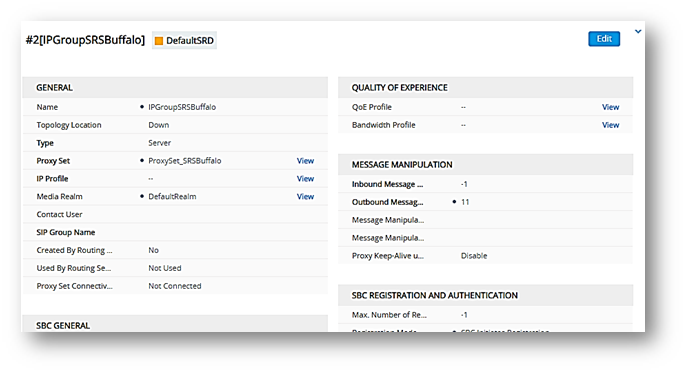Viewport: 687px width, 374px height.
Task: Open View link for Bandwidth Profile
Action: tap(610, 125)
